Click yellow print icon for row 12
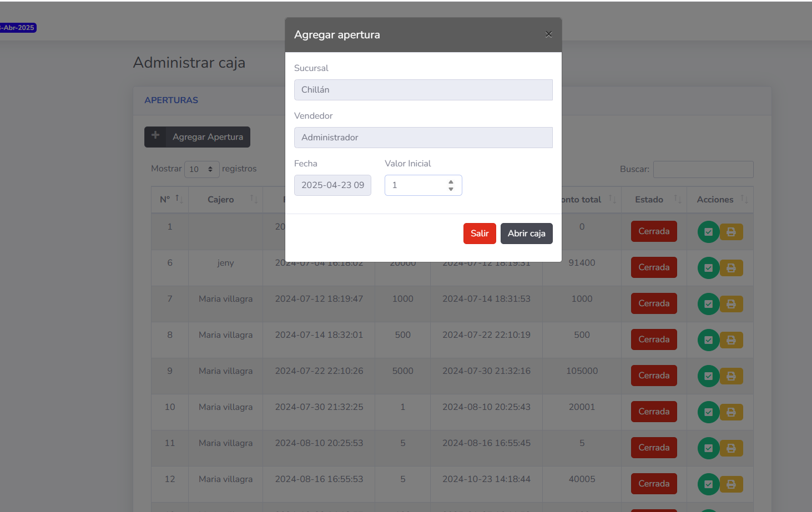 coord(731,484)
